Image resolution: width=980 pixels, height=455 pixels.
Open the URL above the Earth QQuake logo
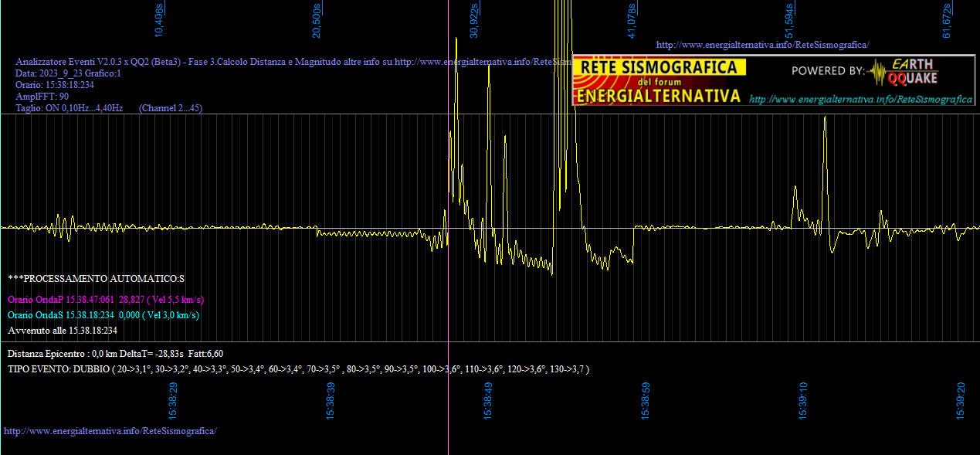762,45
